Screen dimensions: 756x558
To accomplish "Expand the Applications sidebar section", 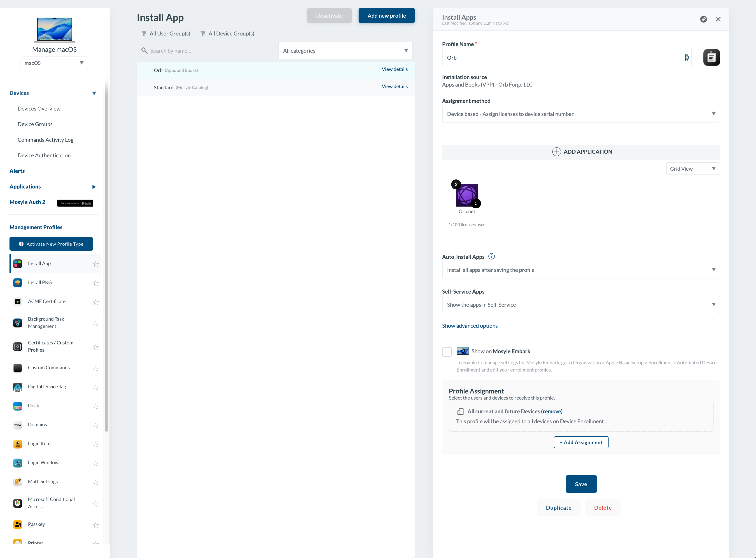I will click(x=94, y=187).
